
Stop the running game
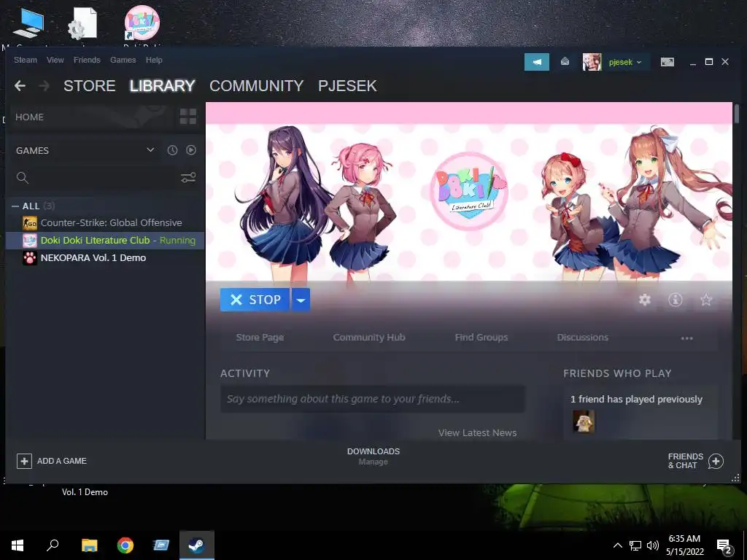click(255, 300)
